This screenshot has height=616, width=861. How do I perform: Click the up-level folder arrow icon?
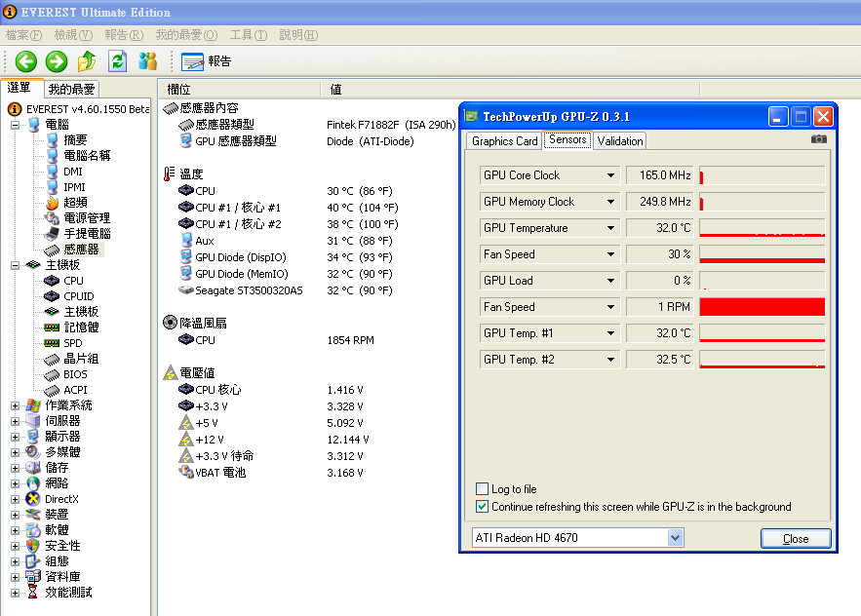[x=87, y=61]
